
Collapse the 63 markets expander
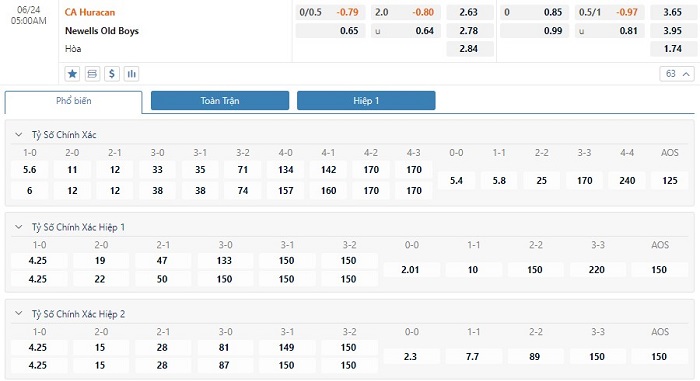677,74
